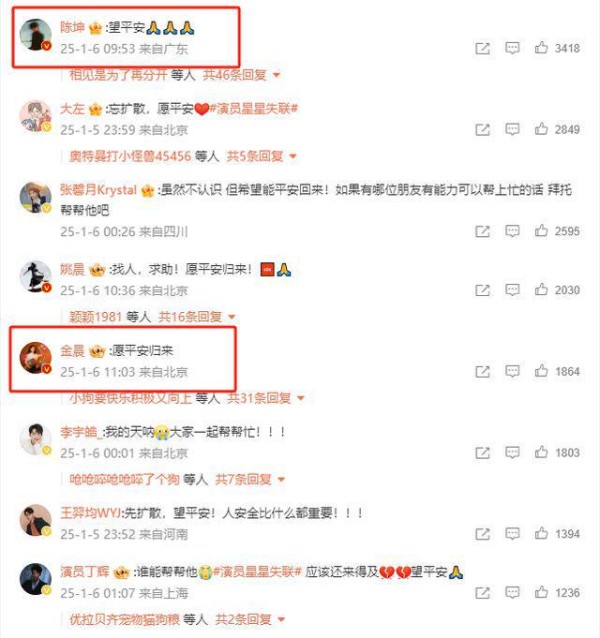
Task: Open replier 奥特曼打小怪兽45456's profile
Action: [130, 156]
